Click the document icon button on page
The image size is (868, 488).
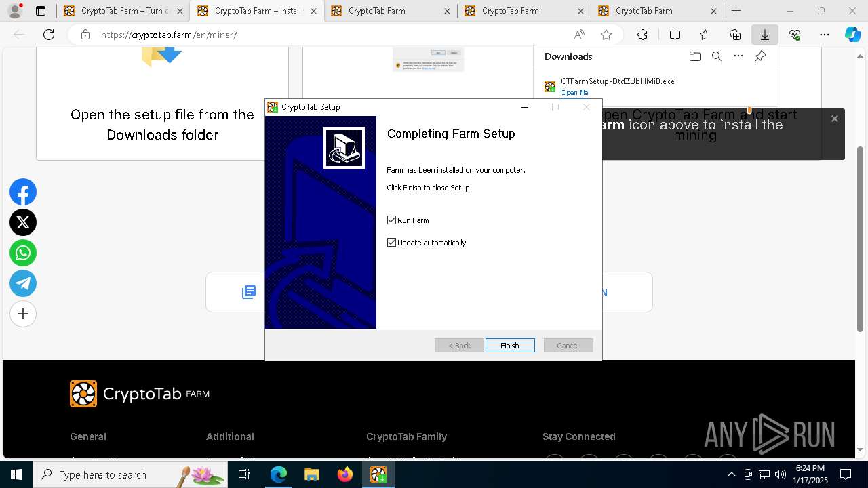tap(249, 292)
